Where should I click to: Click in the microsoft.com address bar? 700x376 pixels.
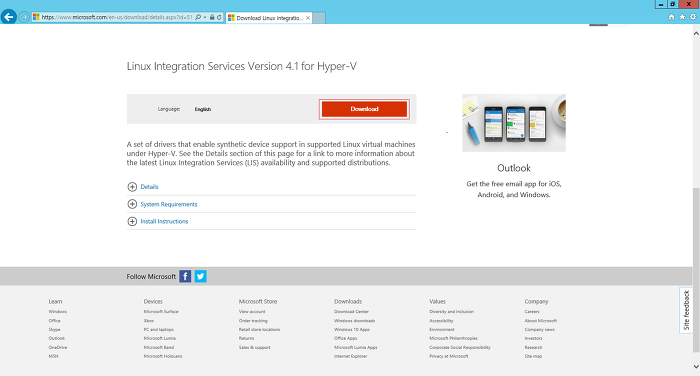(117, 17)
